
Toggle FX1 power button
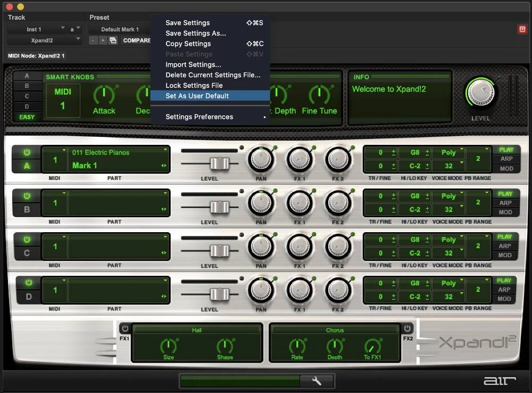click(x=125, y=328)
